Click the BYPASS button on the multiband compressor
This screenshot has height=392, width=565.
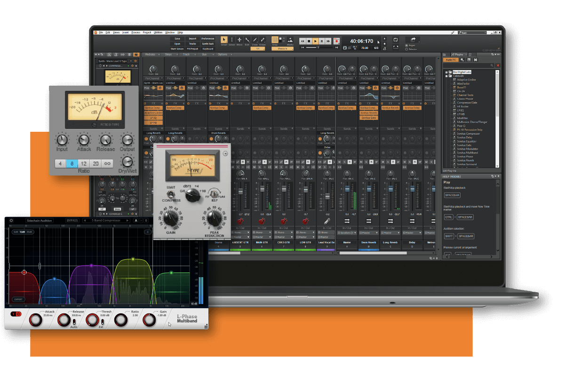(72, 220)
